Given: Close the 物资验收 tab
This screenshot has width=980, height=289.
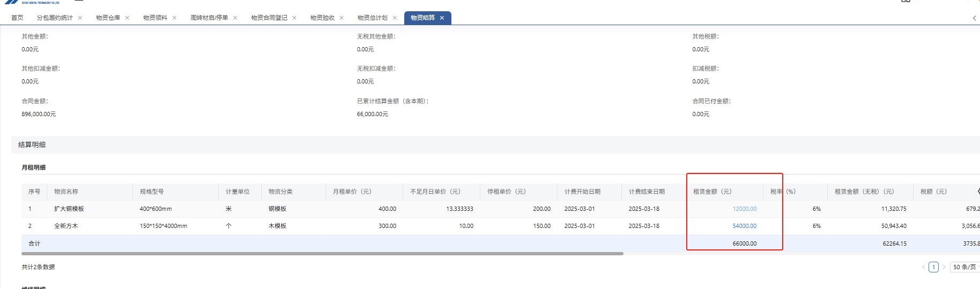Looking at the screenshot, I should click(x=341, y=18).
